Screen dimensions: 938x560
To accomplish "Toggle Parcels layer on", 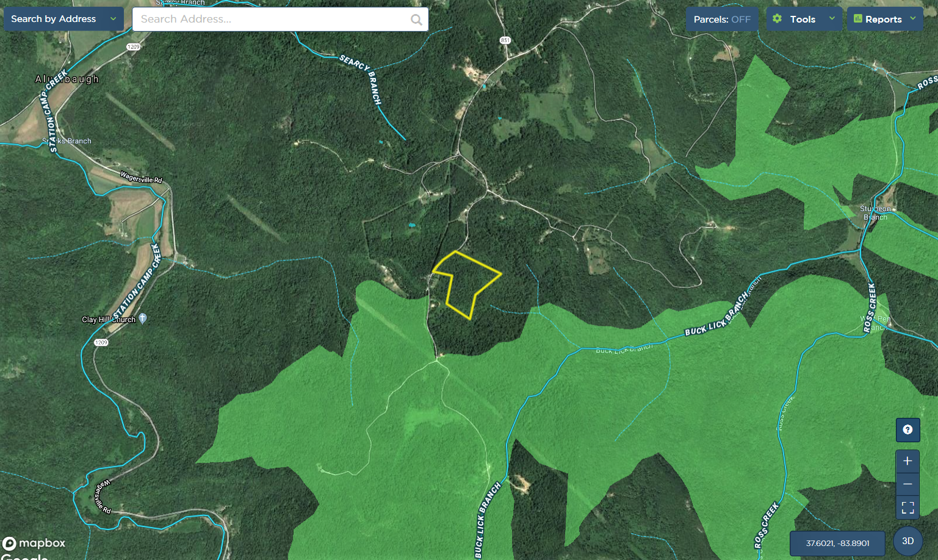I will point(722,20).
